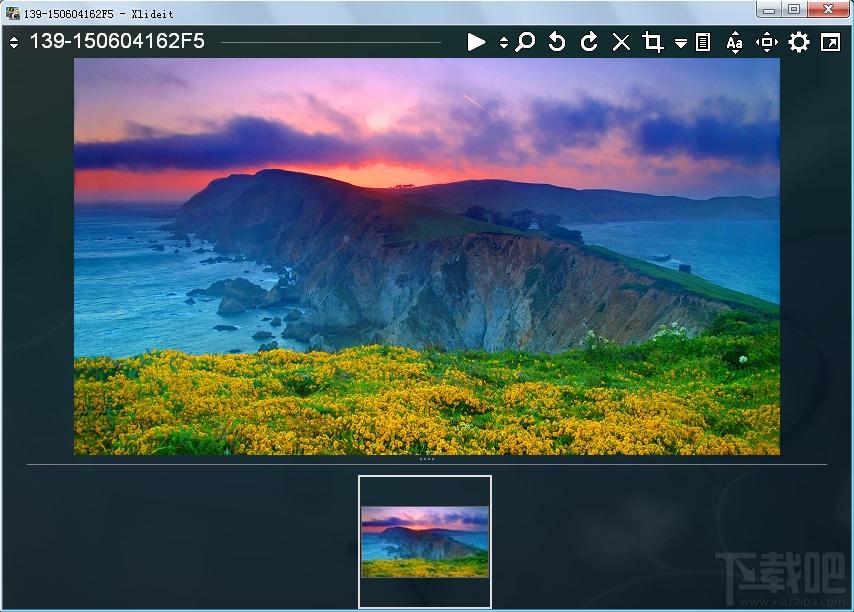Image resolution: width=854 pixels, height=612 pixels.
Task: Open settings with the gear icon
Action: [798, 42]
